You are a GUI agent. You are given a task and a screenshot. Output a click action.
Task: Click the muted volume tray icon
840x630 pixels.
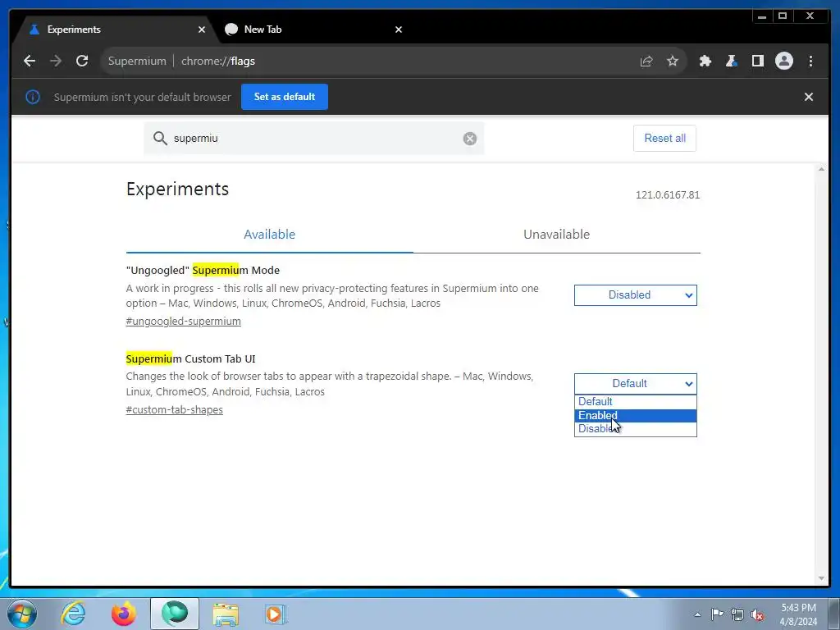coord(757,614)
